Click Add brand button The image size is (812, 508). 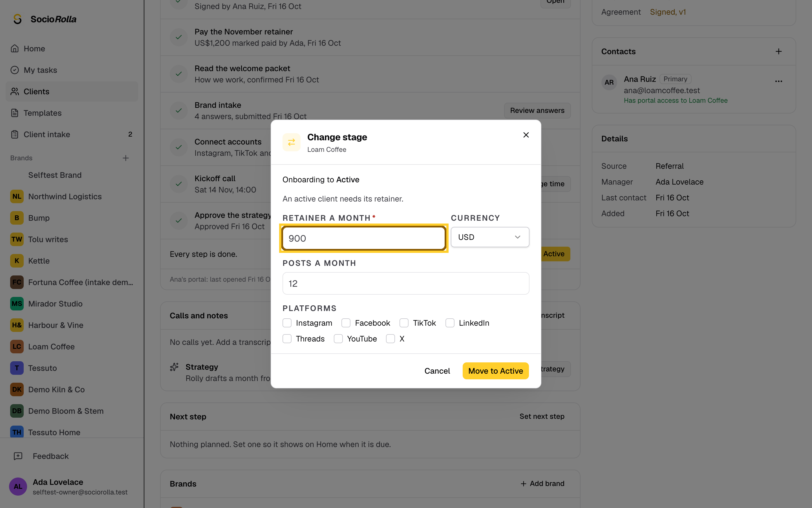click(x=542, y=483)
